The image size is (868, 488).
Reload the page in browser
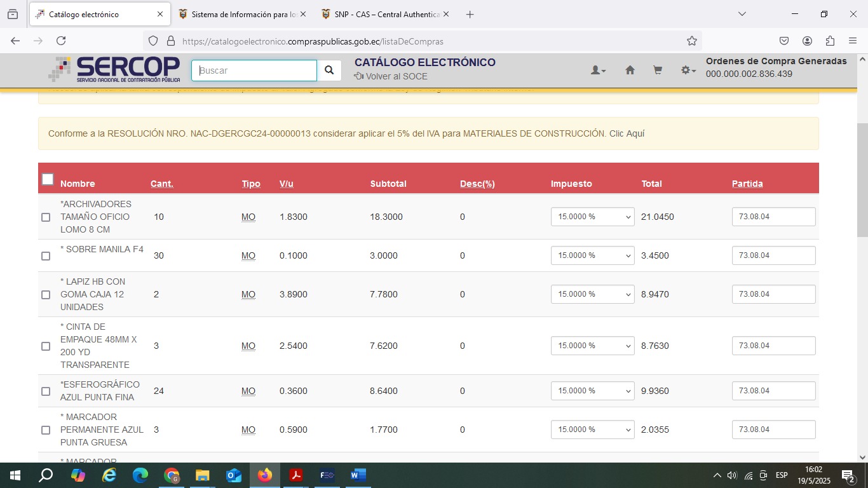tap(61, 41)
